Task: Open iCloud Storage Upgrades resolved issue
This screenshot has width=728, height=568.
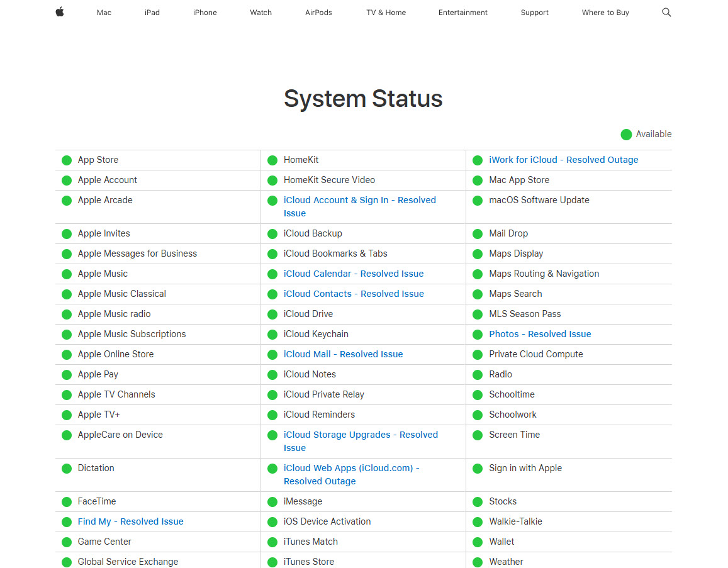Action: 361,442
